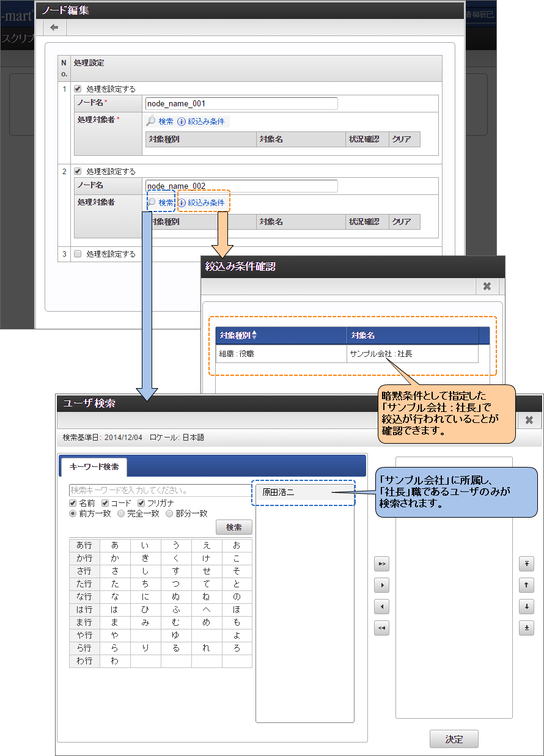Click the い kana cell
The width and height of the screenshot is (544, 756).
pos(145,545)
